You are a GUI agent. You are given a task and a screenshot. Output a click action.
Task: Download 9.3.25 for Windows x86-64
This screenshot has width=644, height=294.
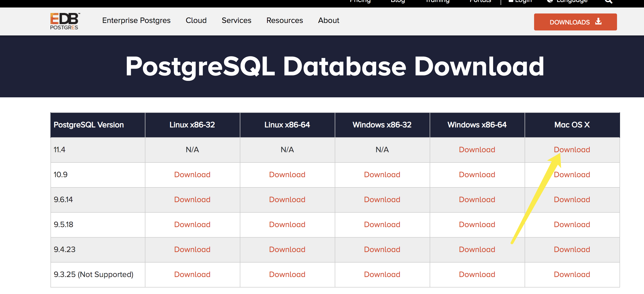[x=477, y=275]
